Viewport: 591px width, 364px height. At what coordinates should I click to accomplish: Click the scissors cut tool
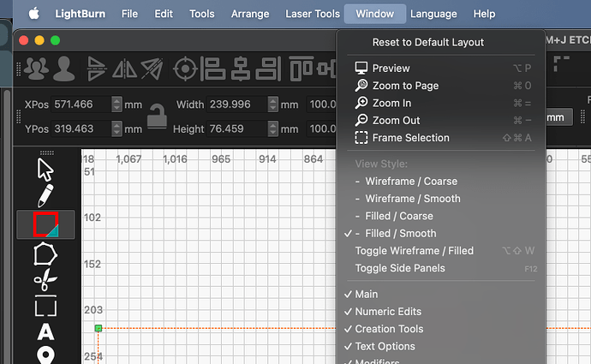45,279
